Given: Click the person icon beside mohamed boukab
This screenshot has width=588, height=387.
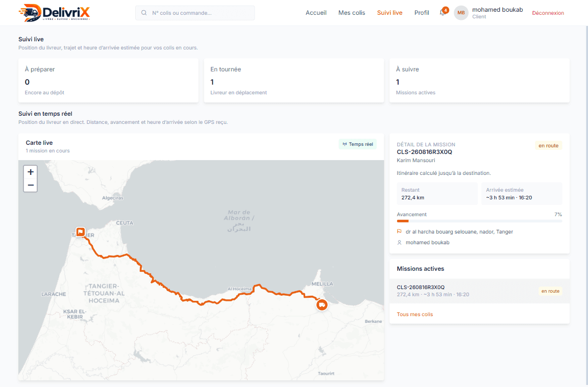Looking at the screenshot, I should [x=399, y=242].
